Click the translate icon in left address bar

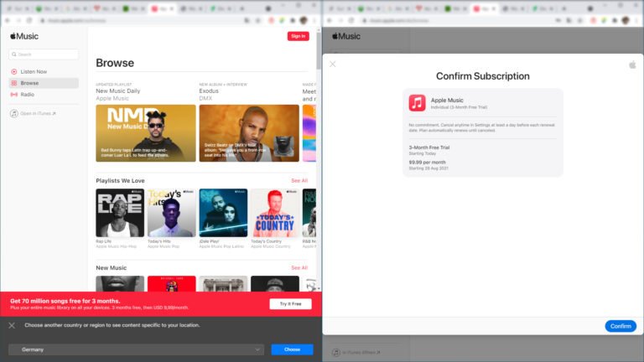point(247,20)
